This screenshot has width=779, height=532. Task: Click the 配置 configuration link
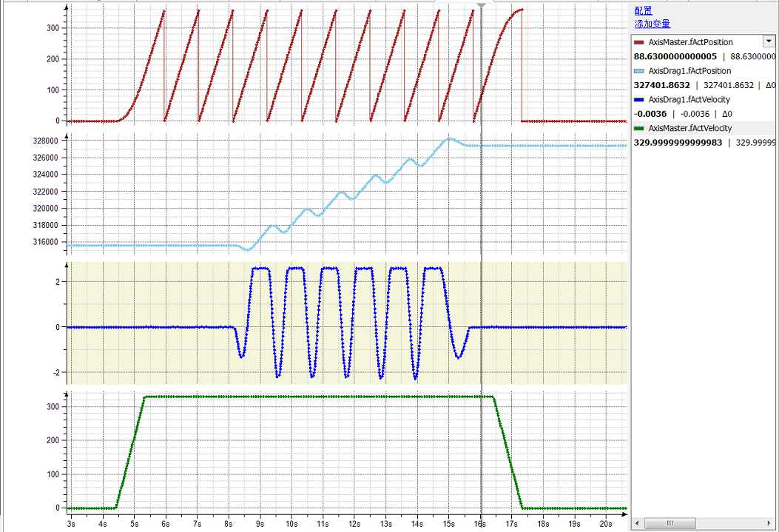click(643, 10)
